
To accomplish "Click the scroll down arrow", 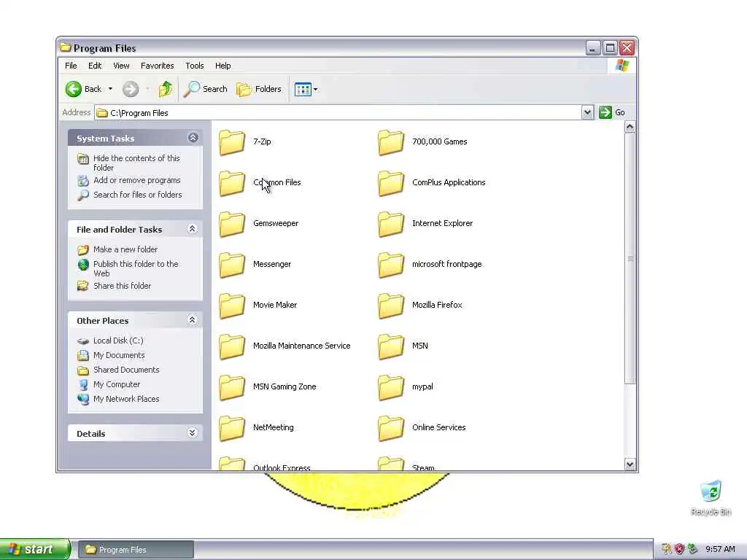I will pyautogui.click(x=630, y=464).
